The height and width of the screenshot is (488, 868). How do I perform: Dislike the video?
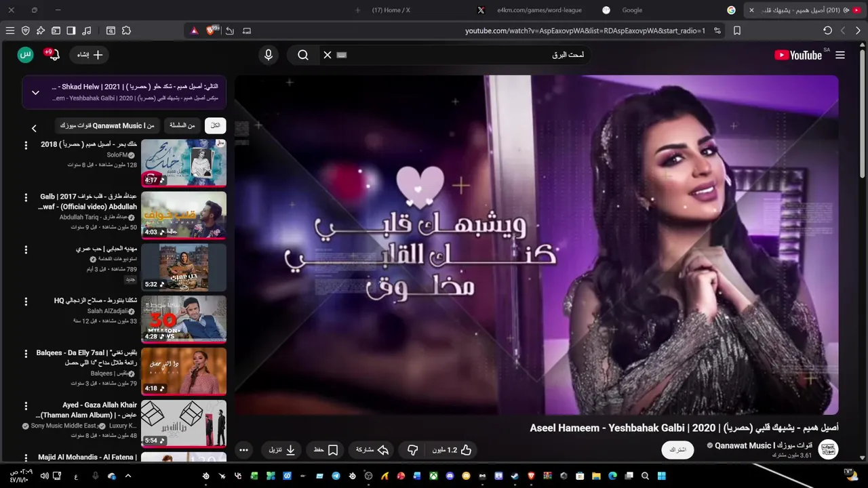point(412,450)
